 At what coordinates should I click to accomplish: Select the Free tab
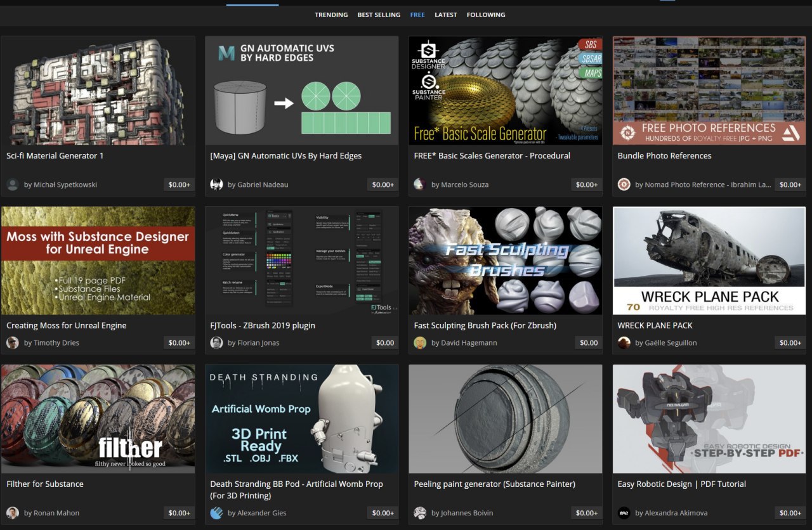pyautogui.click(x=417, y=15)
